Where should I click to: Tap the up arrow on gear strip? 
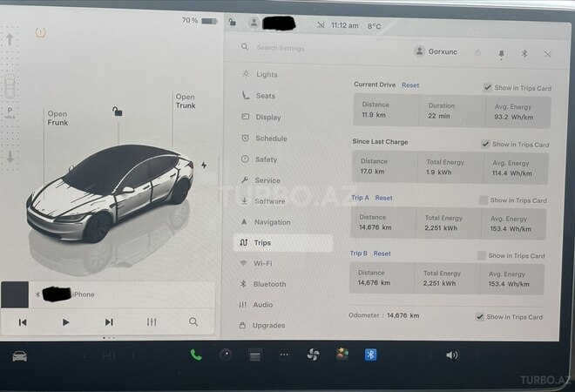[x=10, y=39]
